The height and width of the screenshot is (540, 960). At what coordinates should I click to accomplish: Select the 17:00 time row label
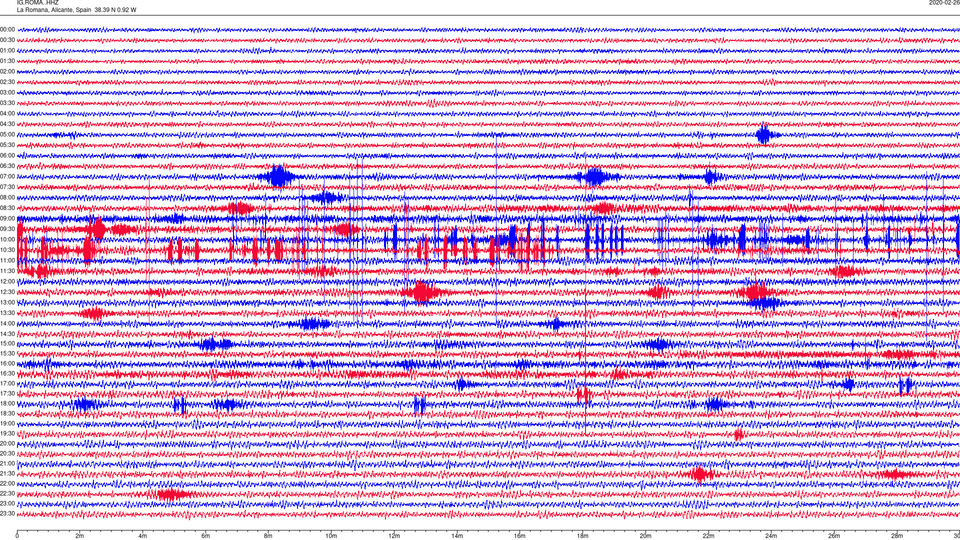pyautogui.click(x=7, y=384)
